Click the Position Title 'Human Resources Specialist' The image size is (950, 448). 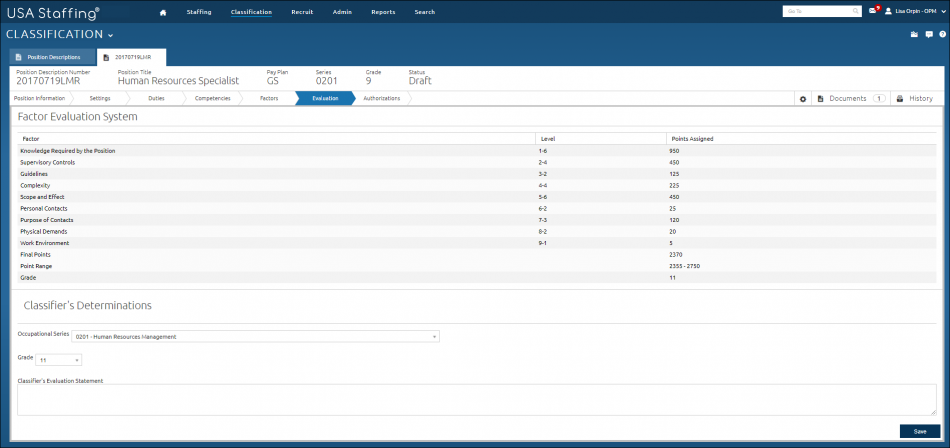[178, 81]
